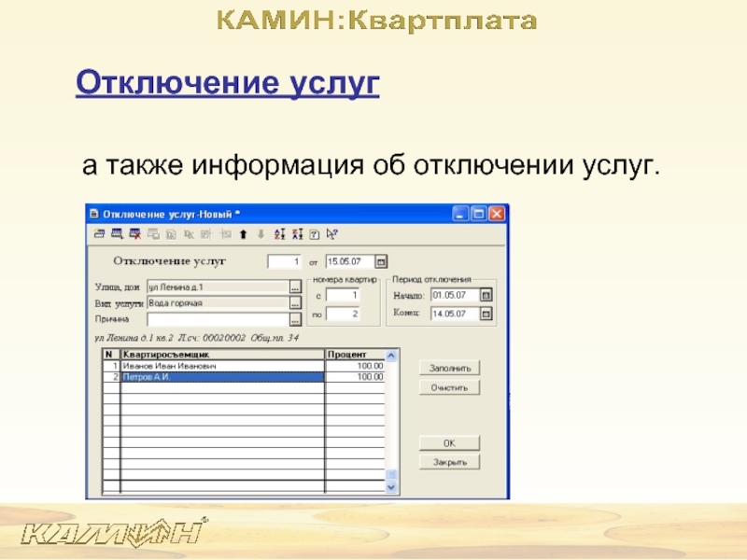
Task: Sort ascending with the A-Z icon
Action: (279, 234)
